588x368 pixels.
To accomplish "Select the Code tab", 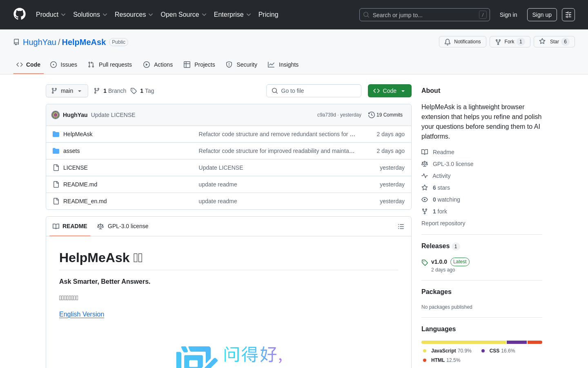I will point(29,65).
